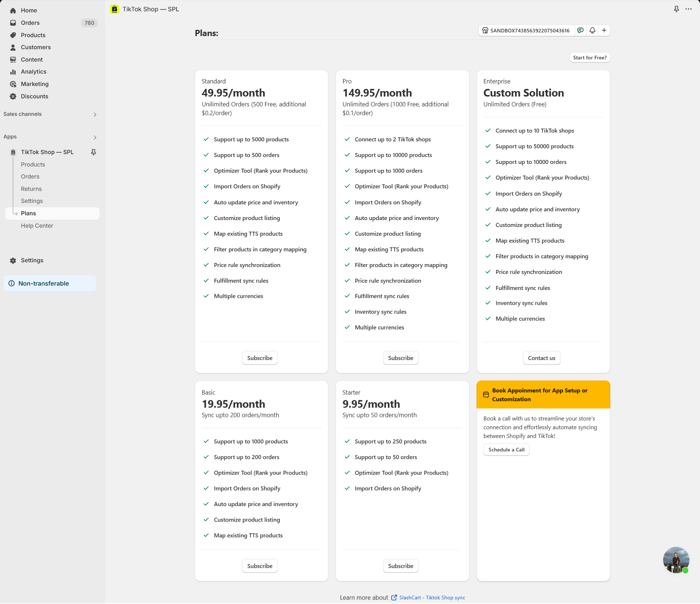Click the pin icon in top bar
Viewport: 700px width, 604px height.
tap(676, 9)
